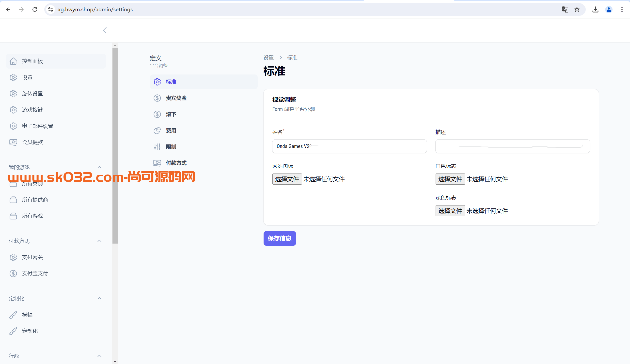This screenshot has width=630, height=364.
Task: Click the gear icon beside 电子邮件设置
Action: click(13, 126)
